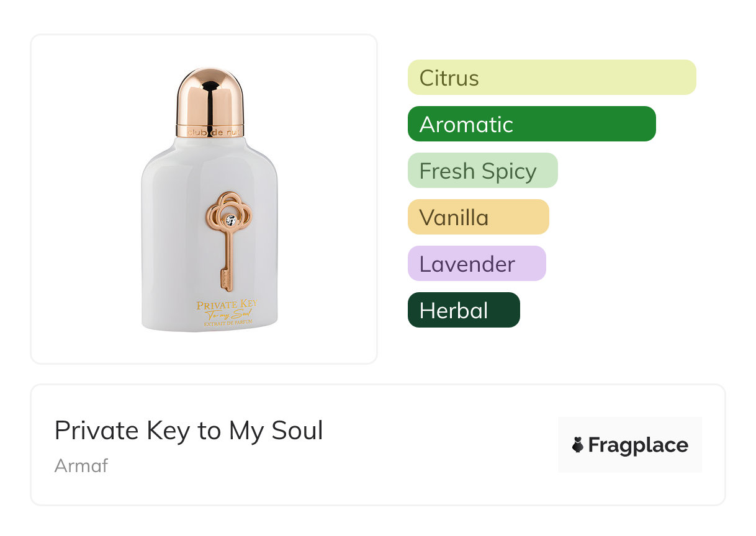The height and width of the screenshot is (536, 756).
Task: Click the gold 'Private Key' bottle label
Action: 227,305
